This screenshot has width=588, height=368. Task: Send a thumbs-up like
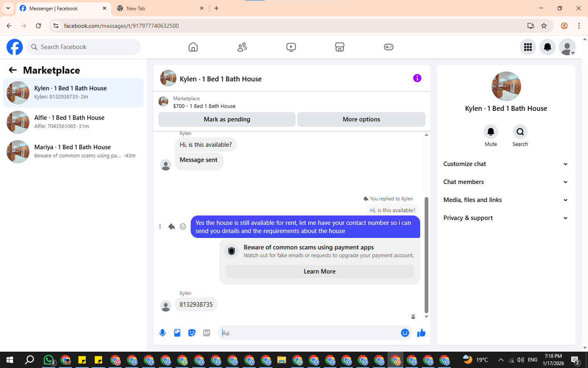click(421, 333)
